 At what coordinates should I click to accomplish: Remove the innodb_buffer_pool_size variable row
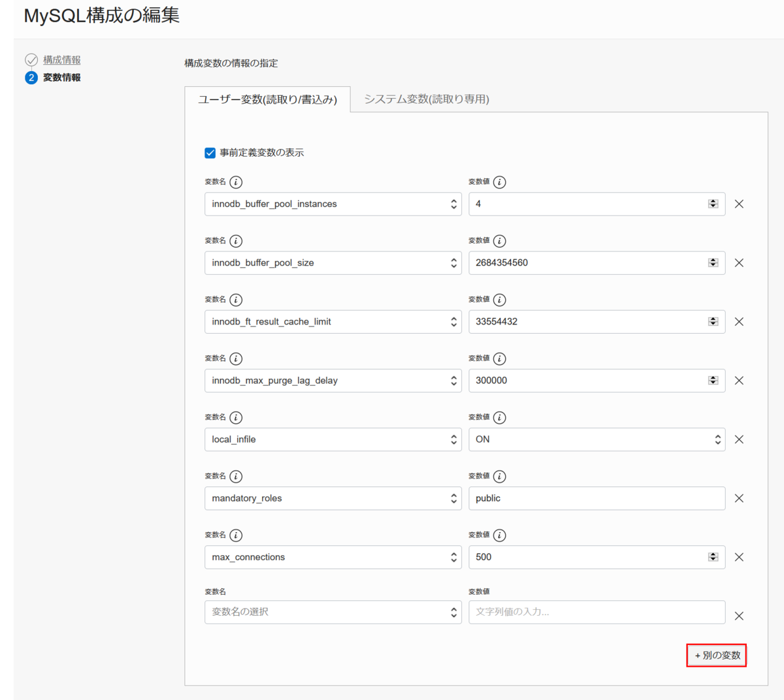point(739,262)
